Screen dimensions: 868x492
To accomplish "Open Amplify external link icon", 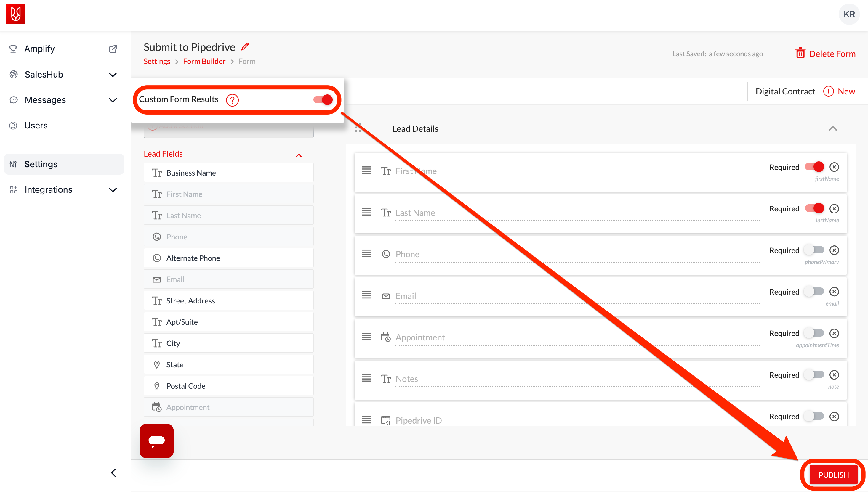I will click(113, 49).
